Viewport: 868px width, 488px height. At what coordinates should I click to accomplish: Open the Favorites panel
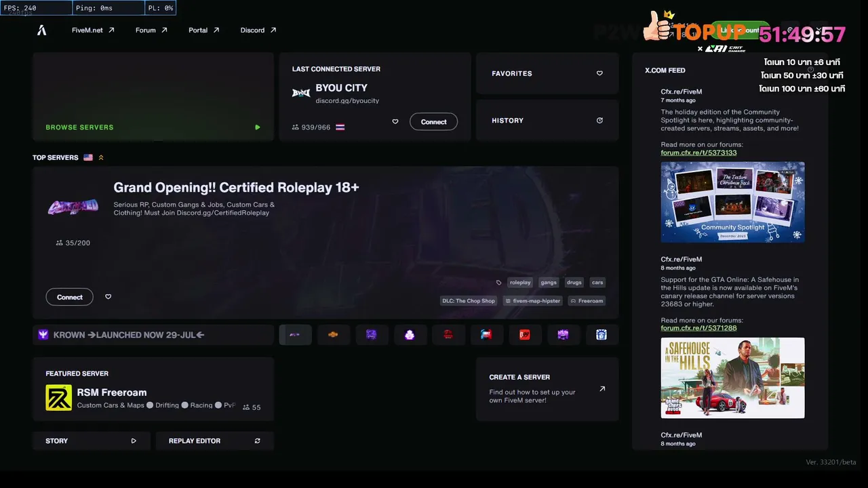(x=547, y=73)
